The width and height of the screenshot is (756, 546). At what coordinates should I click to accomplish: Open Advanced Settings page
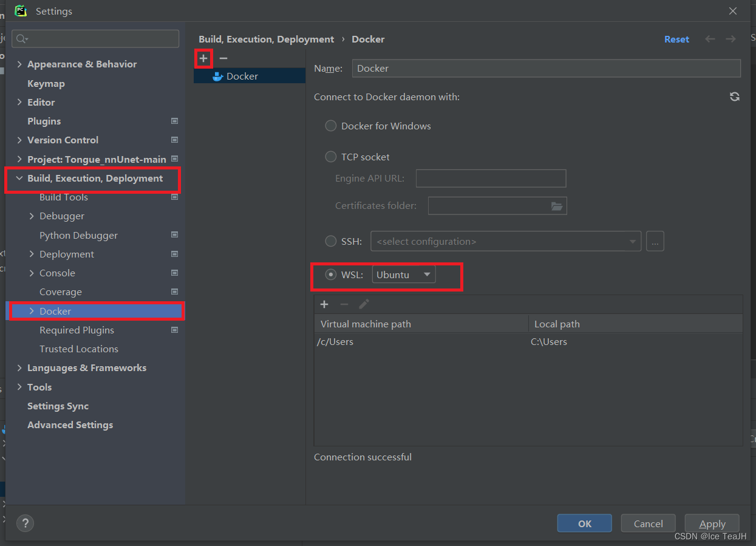click(70, 425)
